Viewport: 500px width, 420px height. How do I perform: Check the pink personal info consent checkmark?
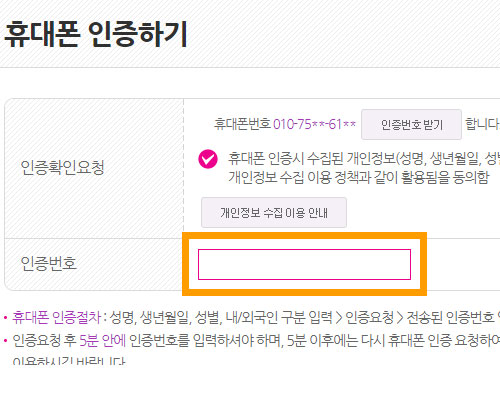click(208, 159)
